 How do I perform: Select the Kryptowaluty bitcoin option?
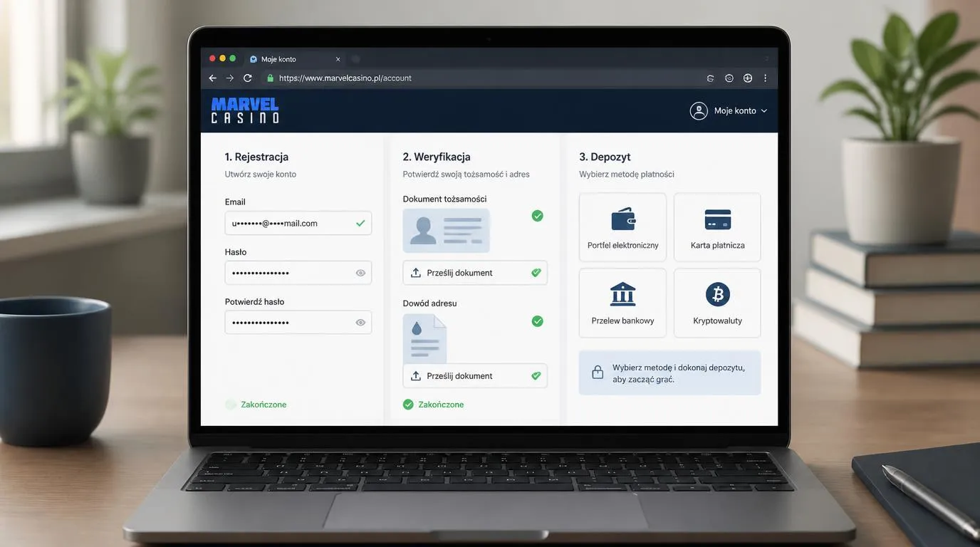point(717,303)
